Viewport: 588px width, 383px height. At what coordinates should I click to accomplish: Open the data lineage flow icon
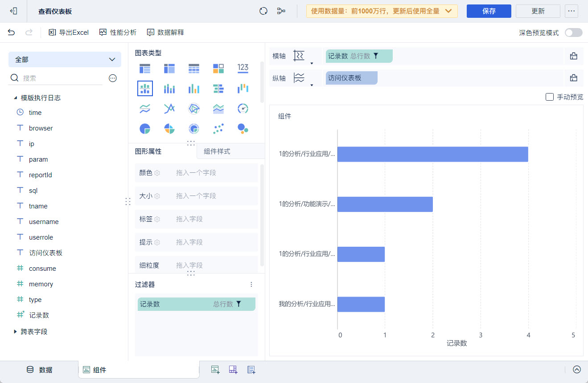click(281, 11)
